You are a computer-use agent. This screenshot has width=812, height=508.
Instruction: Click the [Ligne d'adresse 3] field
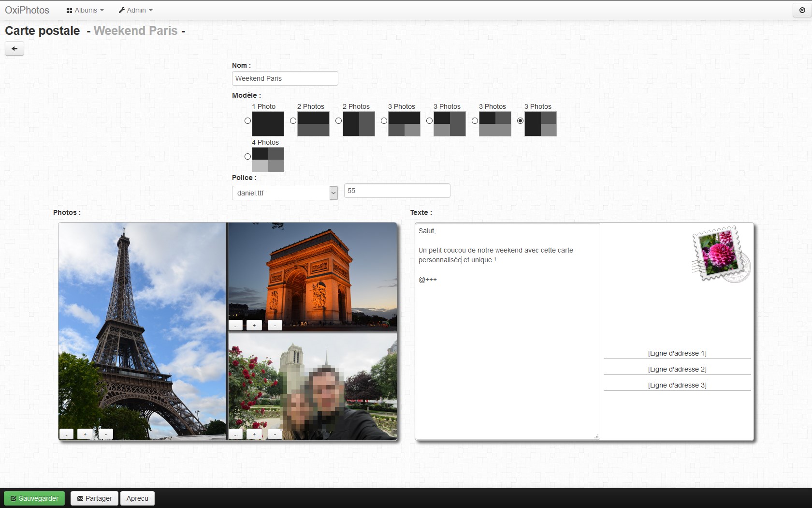point(677,385)
